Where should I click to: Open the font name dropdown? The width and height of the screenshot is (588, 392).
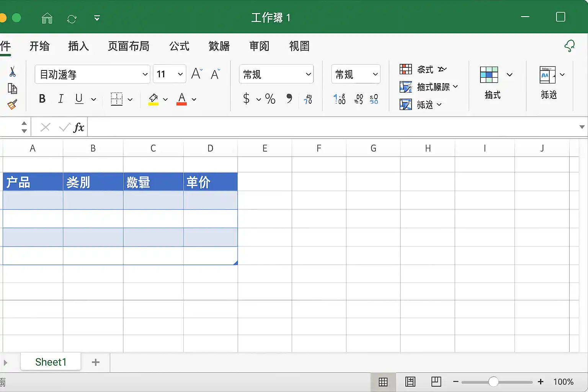[x=92, y=74]
